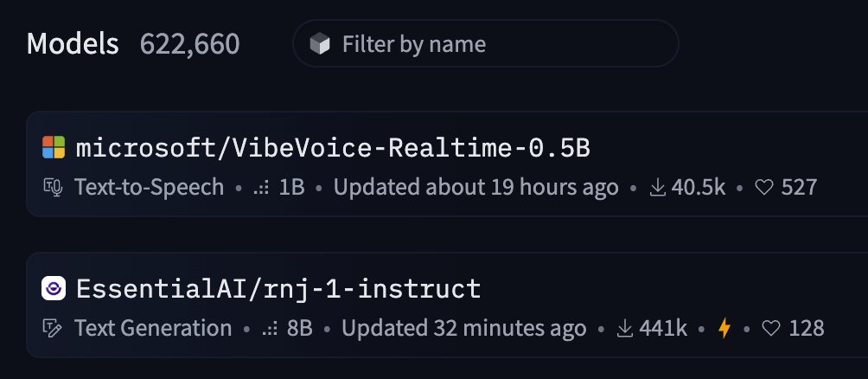The width and height of the screenshot is (868, 379).
Task: Click the Text-to-Speech task icon
Action: 54,187
